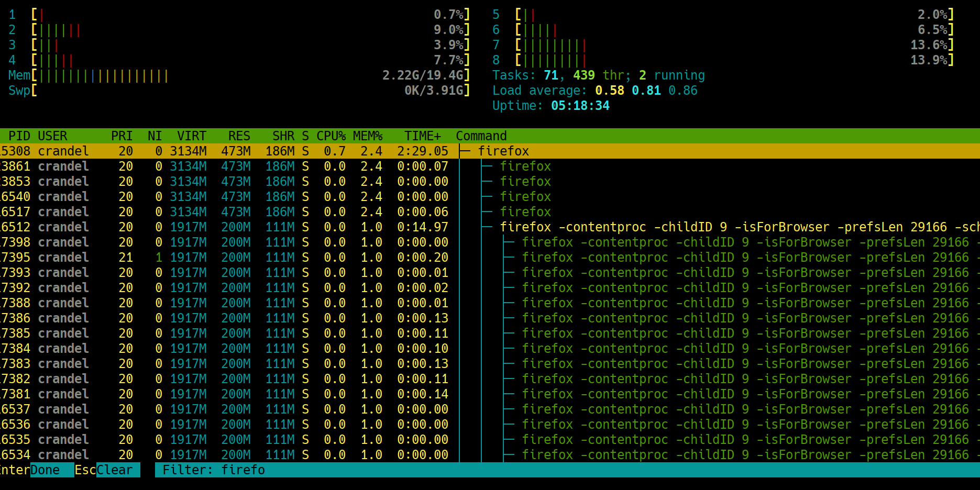This screenshot has width=980, height=490.
Task: Click the Mem usage meter bar
Action: [239, 75]
